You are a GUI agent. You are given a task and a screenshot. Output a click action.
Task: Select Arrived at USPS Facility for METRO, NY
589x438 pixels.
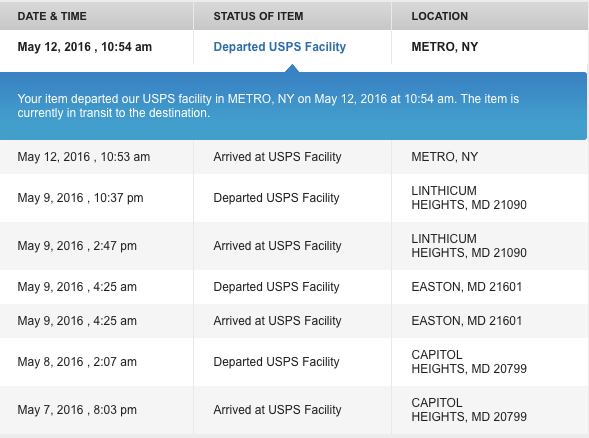coord(277,157)
